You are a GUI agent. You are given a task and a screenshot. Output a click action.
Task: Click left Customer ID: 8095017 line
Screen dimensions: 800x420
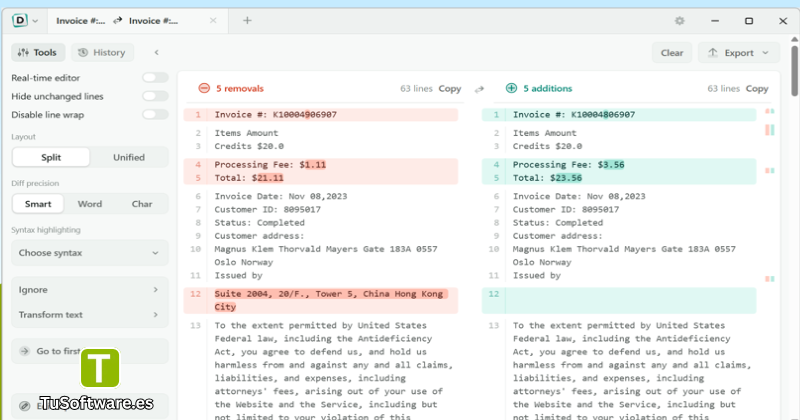click(x=267, y=209)
